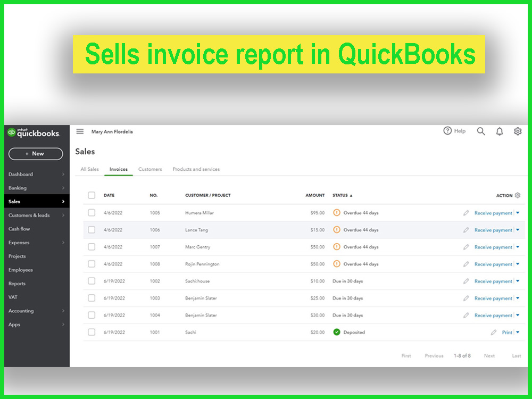Open the notifications bell icon
532x399 pixels.
click(500, 131)
